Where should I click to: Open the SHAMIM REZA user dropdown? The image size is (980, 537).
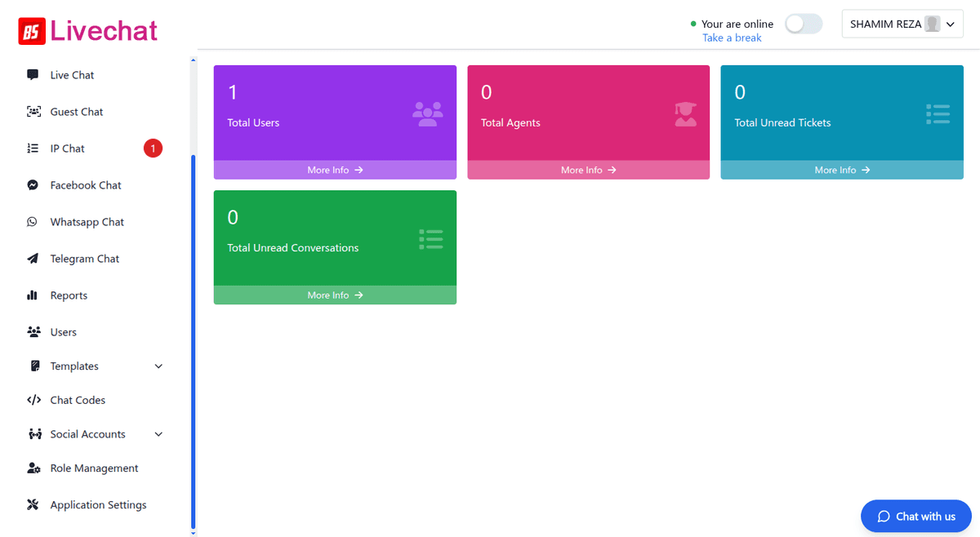902,24
